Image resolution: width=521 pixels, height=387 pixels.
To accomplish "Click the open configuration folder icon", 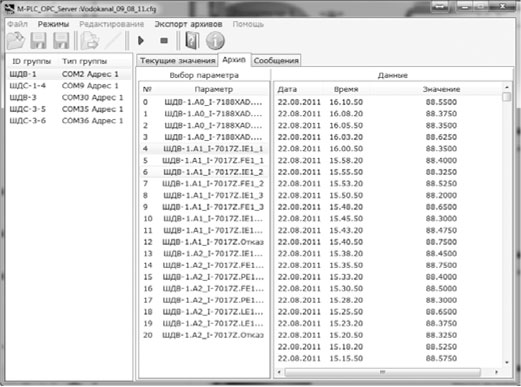I will point(16,41).
